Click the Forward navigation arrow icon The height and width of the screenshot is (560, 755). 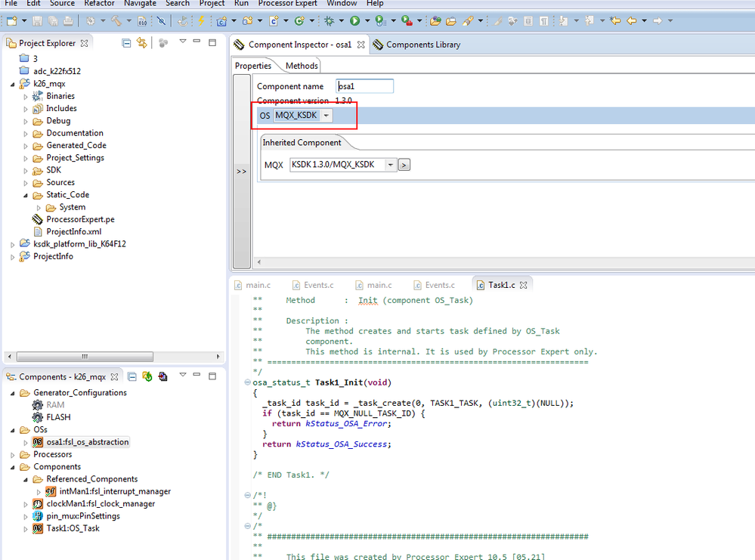click(658, 20)
